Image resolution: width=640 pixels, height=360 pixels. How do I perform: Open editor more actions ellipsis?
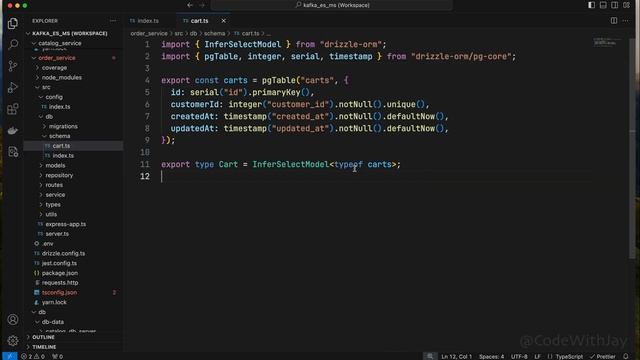(x=625, y=20)
